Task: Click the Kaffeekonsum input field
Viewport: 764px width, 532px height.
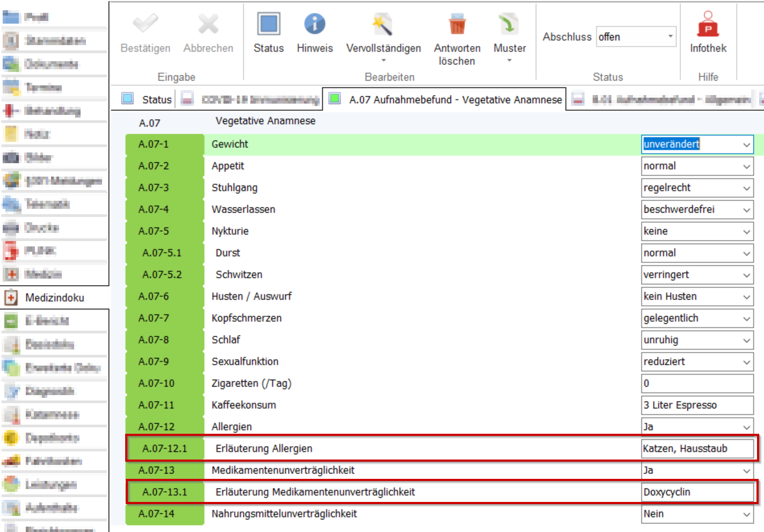Action: (x=696, y=405)
